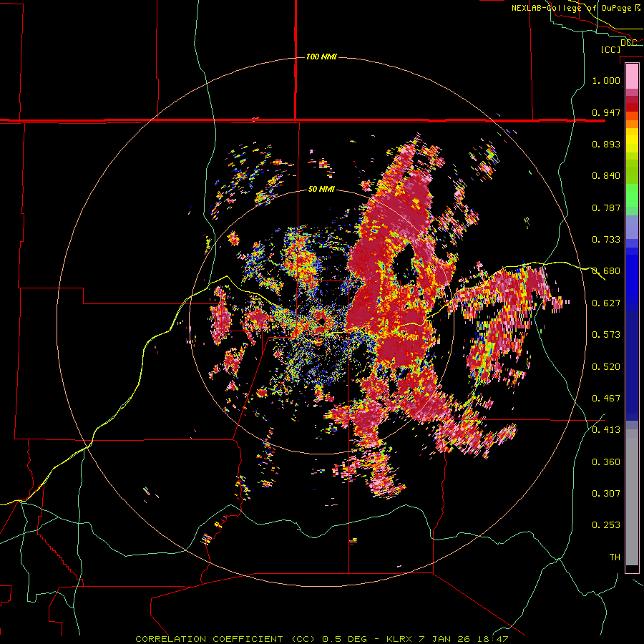The height and width of the screenshot is (644, 644).
Task: Click the NEXLAB-College of DuPage credit text
Action: 576,8
